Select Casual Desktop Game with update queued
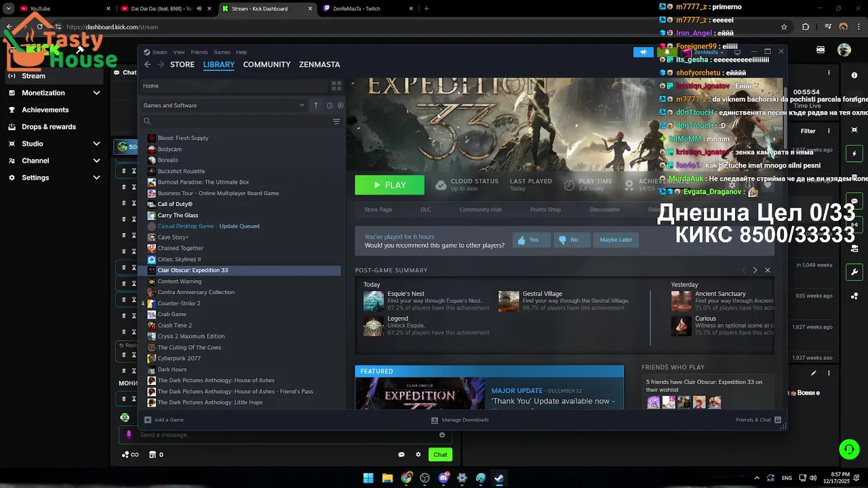Screen dimensions: 868x488 [208, 226]
